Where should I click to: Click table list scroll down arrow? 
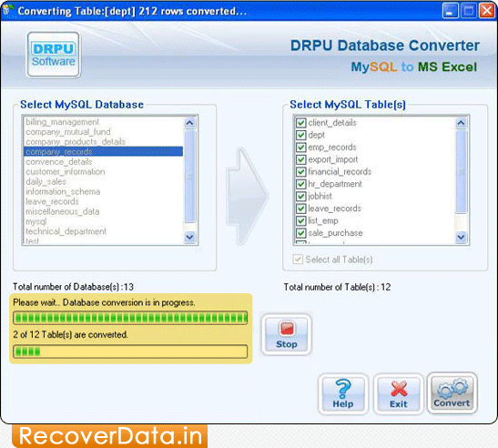point(461,237)
